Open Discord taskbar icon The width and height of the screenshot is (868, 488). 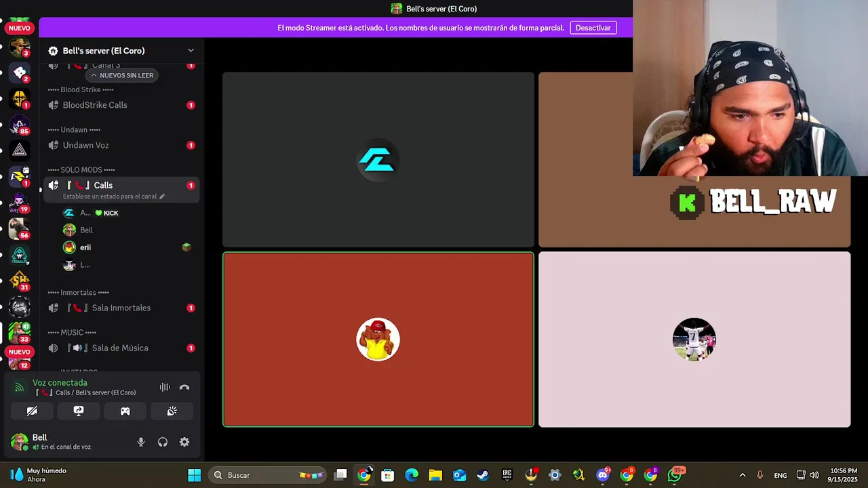(x=603, y=475)
